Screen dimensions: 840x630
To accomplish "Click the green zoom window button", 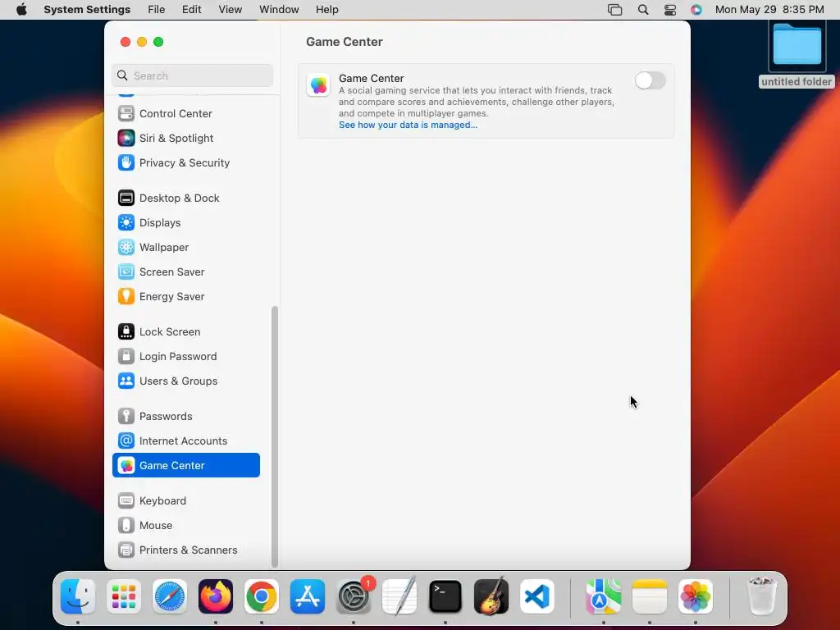I will pyautogui.click(x=158, y=42).
